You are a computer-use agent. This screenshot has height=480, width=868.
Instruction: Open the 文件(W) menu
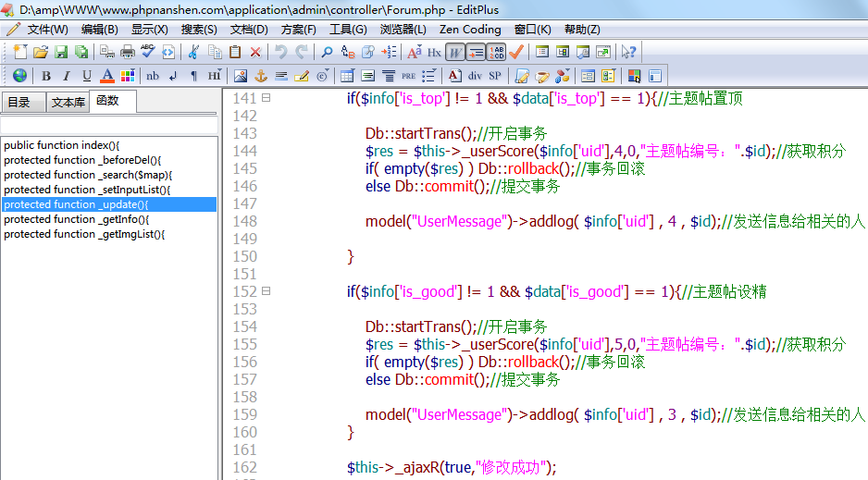point(47,30)
